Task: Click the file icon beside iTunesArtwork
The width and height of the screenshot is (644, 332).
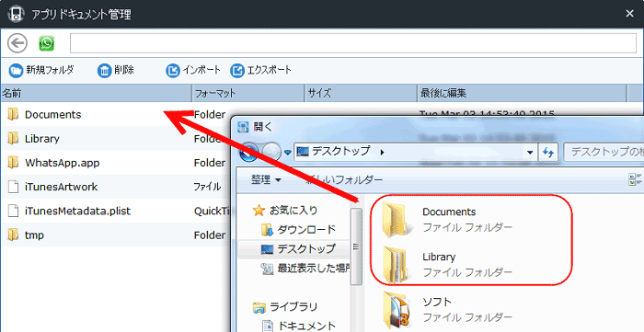Action: coord(14,187)
